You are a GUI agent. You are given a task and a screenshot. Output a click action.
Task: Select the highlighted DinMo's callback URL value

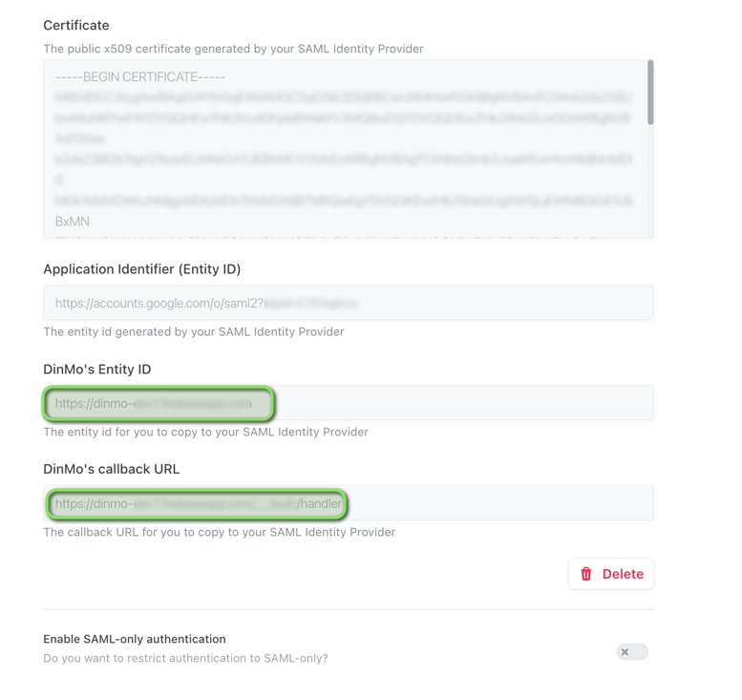197,504
